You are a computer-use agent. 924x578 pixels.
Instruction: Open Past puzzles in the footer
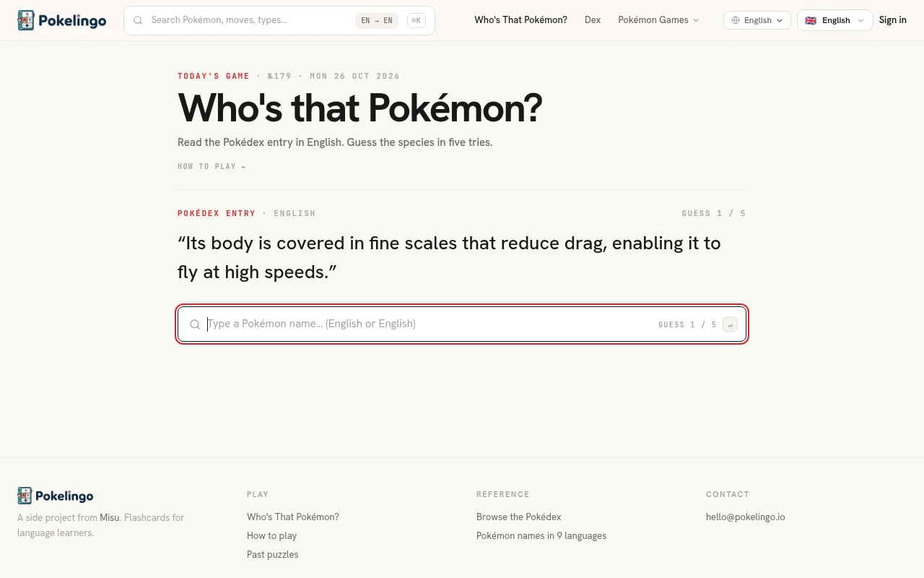[x=273, y=555]
